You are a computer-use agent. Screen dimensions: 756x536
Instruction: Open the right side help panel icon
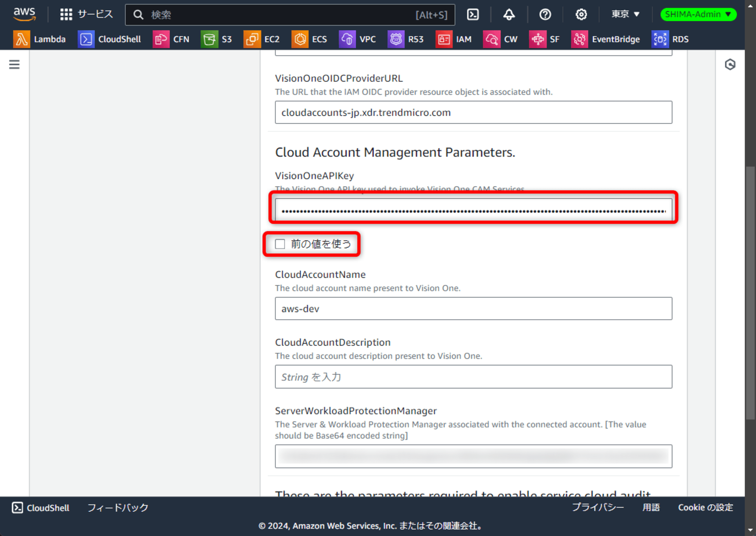click(730, 64)
